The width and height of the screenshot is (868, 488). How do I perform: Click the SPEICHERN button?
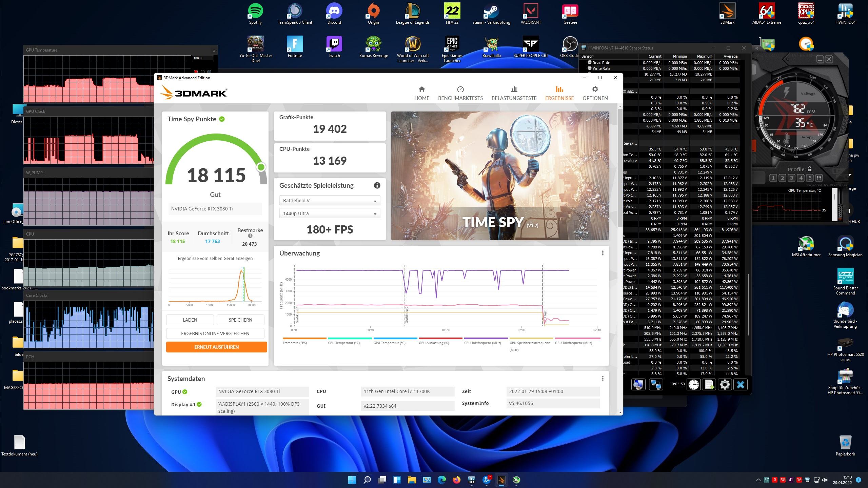(240, 320)
